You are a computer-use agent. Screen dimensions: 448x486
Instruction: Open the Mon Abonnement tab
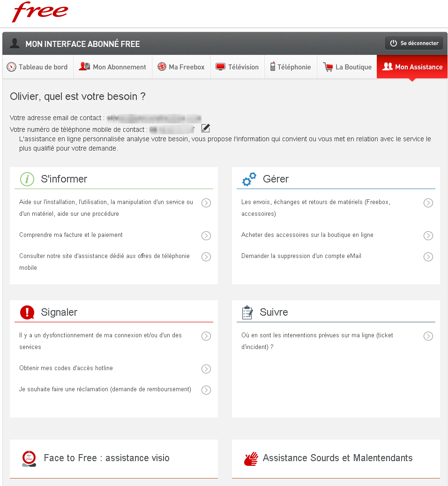(113, 67)
